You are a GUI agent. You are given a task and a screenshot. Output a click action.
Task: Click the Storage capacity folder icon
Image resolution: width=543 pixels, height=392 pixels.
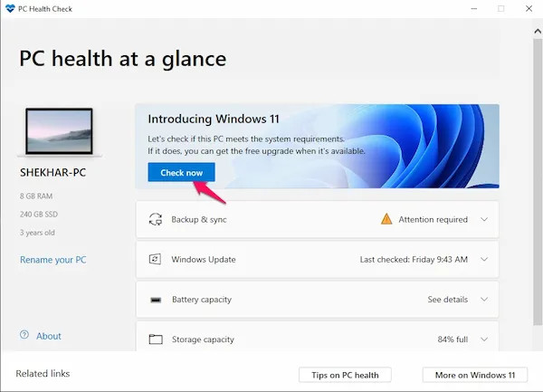click(x=156, y=339)
